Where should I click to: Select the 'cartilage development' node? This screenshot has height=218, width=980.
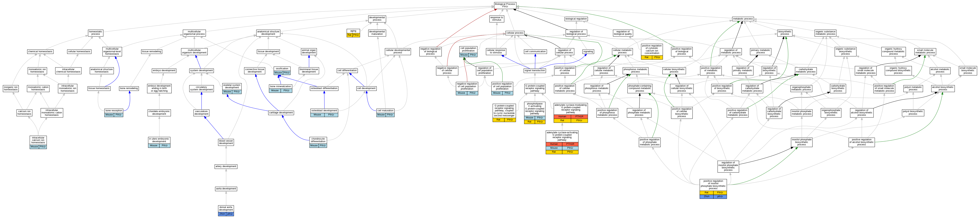[281, 112]
